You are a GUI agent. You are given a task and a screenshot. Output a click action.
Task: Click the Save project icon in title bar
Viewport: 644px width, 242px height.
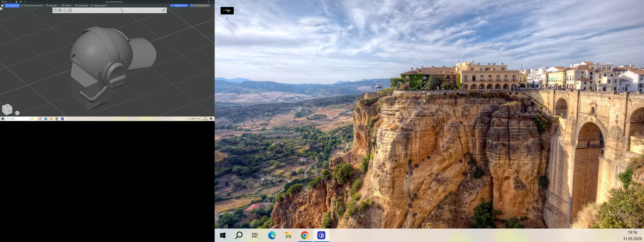pos(17,2)
